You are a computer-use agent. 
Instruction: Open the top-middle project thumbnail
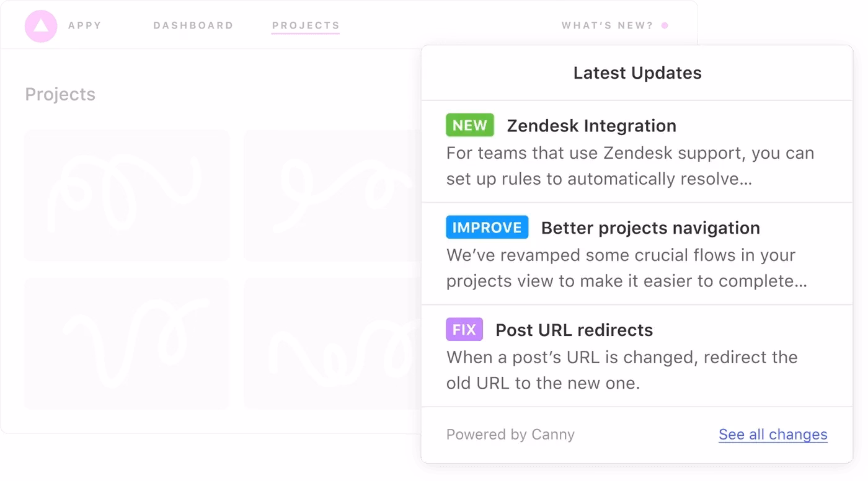(x=332, y=195)
